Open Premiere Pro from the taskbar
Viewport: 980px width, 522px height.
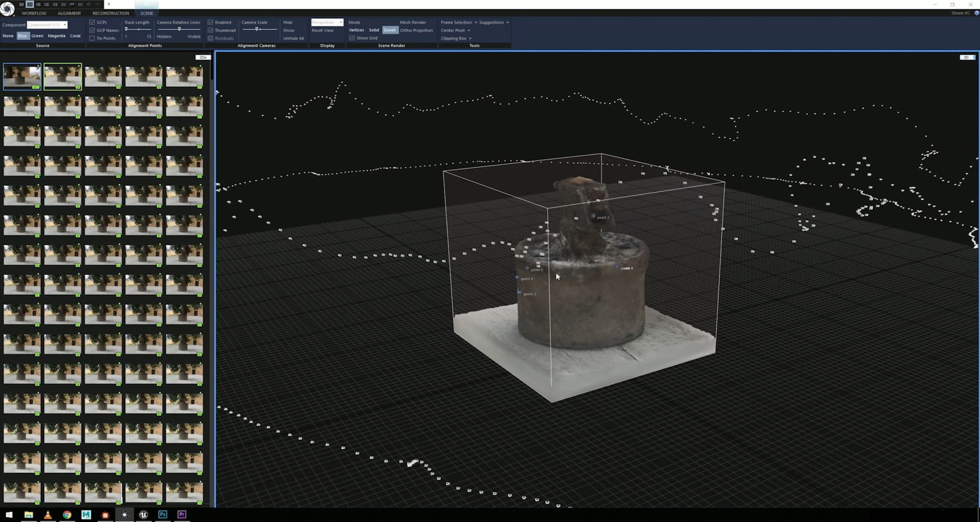pyautogui.click(x=182, y=515)
